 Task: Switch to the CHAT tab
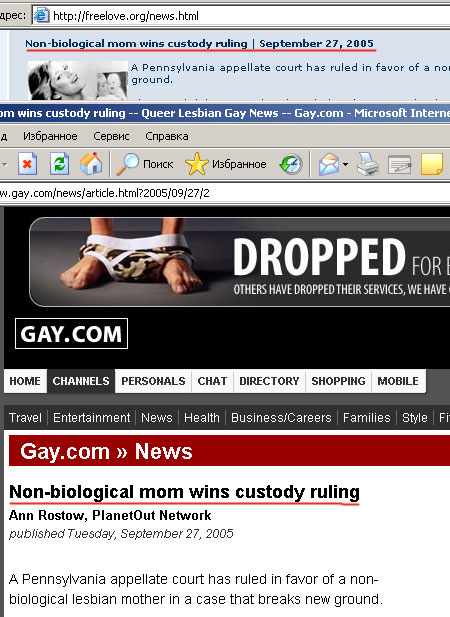(x=212, y=381)
